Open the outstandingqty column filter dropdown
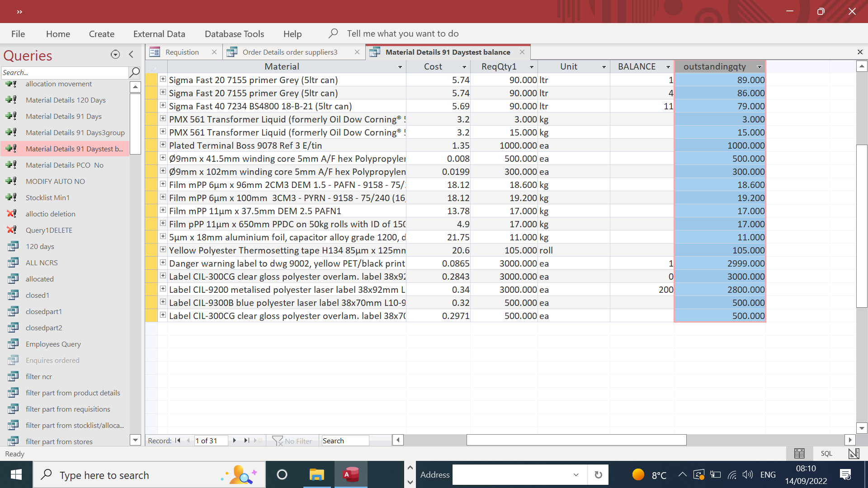This screenshot has height=488, width=868. [x=759, y=67]
